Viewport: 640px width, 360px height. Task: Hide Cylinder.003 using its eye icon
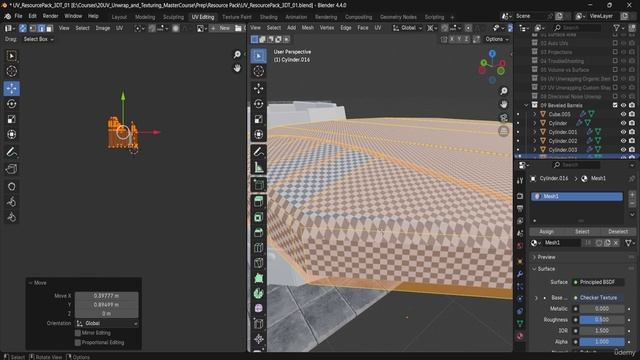point(623,150)
